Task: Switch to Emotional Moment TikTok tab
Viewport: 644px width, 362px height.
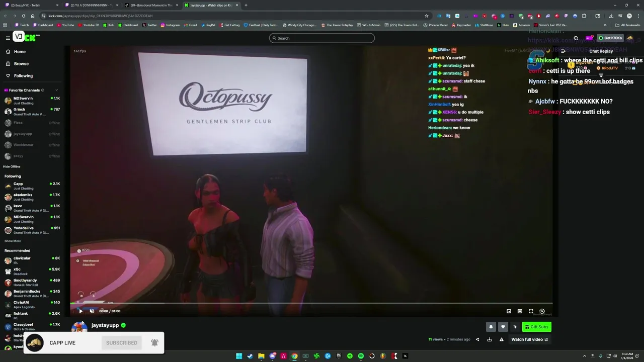Action: coord(151,5)
